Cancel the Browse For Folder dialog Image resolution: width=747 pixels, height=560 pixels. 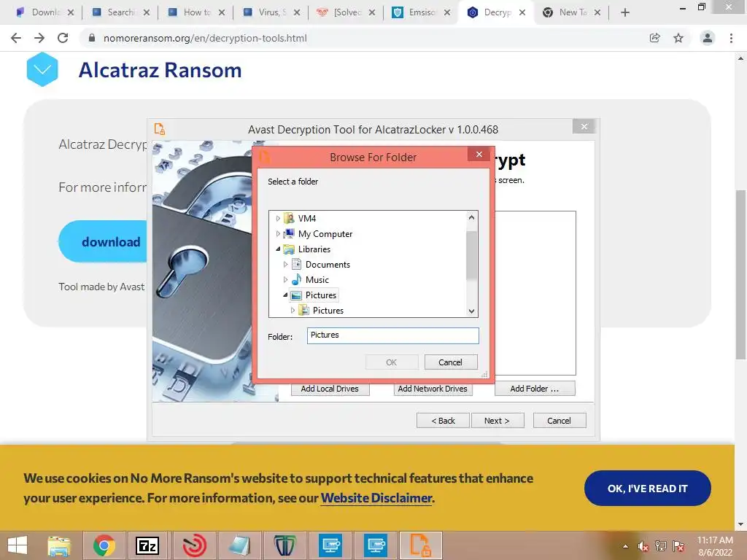coord(451,362)
